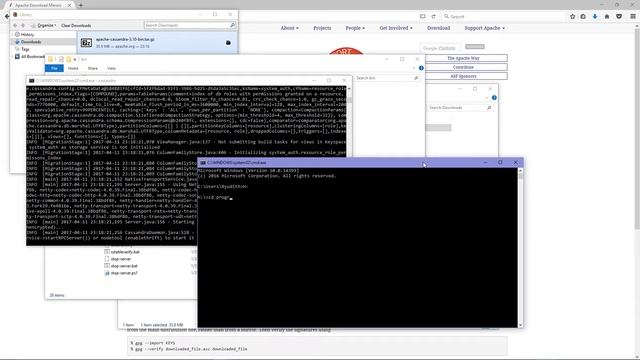Go to Firefox home page icon
Viewport: 640px width, 360px height.
(x=607, y=16)
